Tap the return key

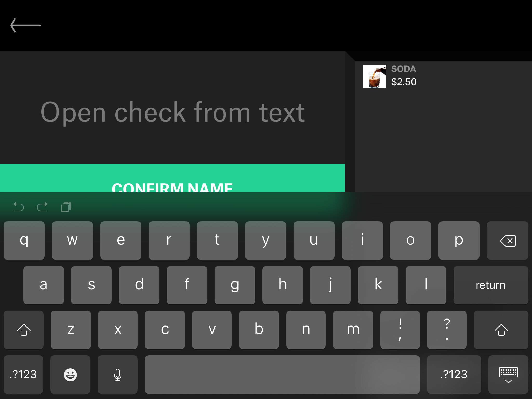[491, 285]
